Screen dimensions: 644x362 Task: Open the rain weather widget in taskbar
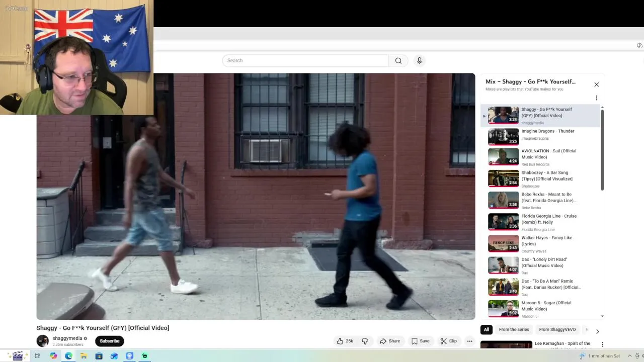[x=600, y=356]
